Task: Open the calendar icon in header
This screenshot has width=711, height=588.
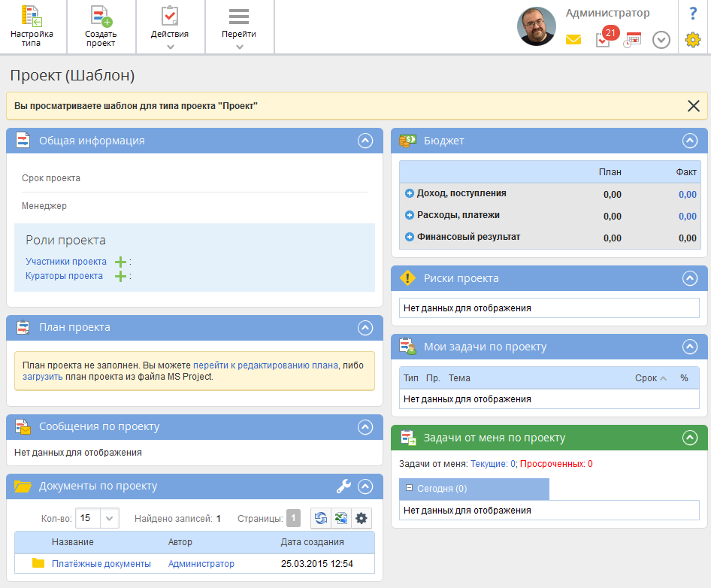Action: 632,40
